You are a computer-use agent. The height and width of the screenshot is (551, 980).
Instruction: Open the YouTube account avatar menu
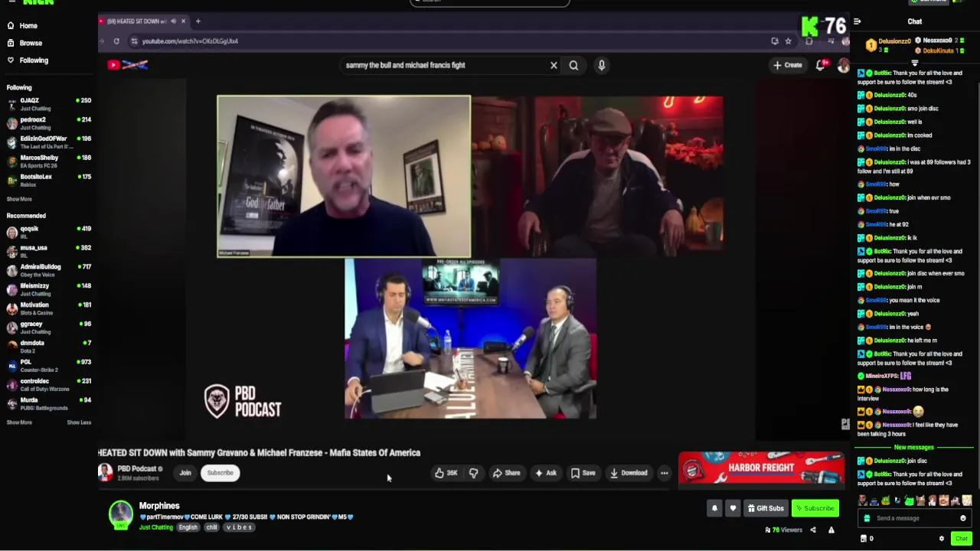(843, 66)
